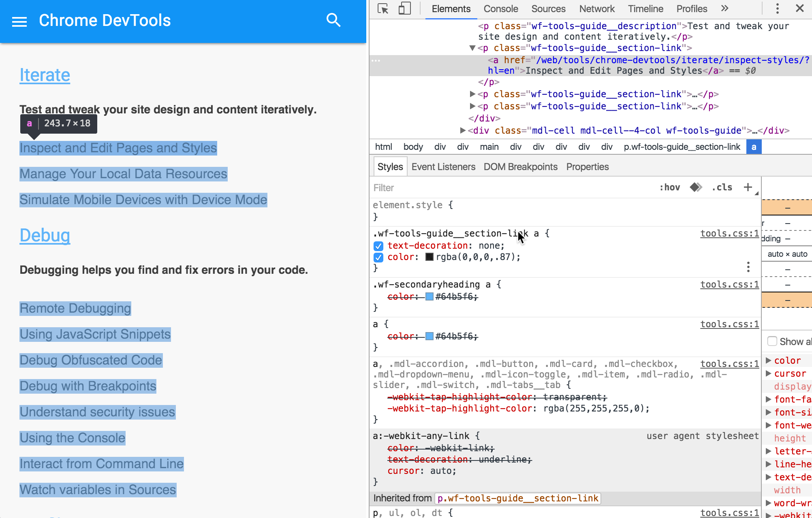Click the color format diamond icon
This screenshot has height=518, width=812.
[696, 187]
